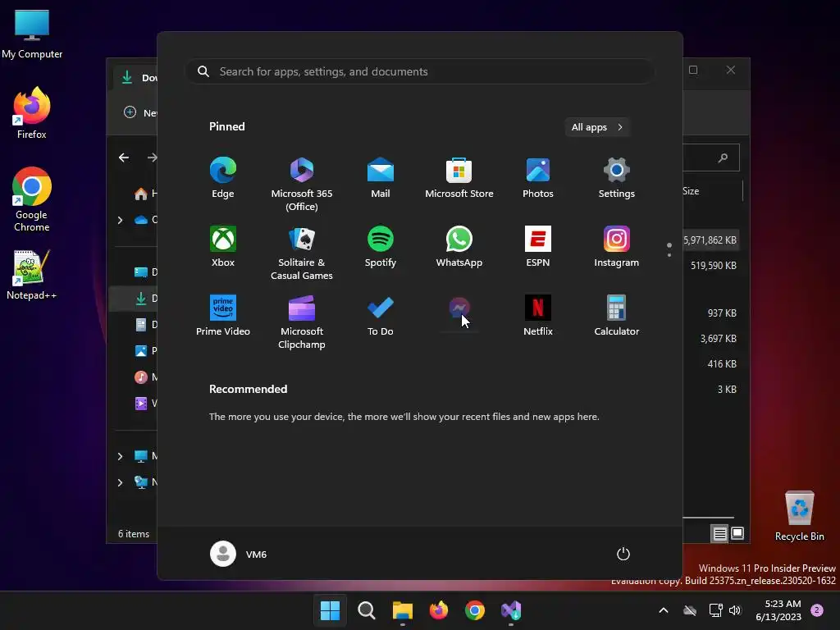Click the Power button in Start menu
840x630 pixels.
[x=623, y=554]
